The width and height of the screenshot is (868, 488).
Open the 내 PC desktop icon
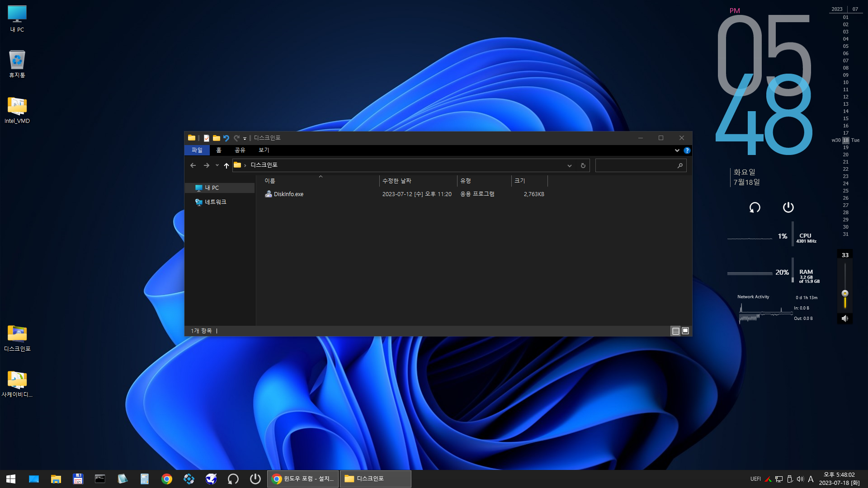[x=17, y=19]
